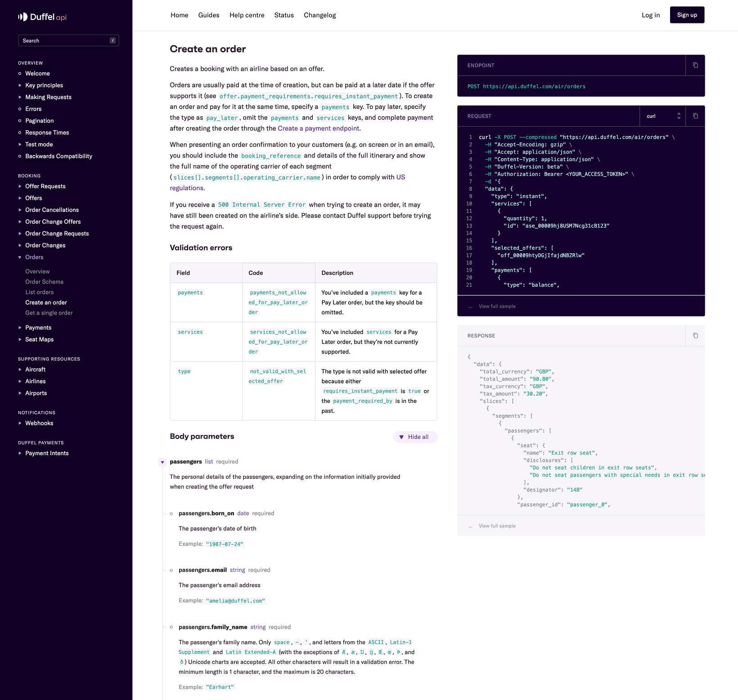
Task: Open List orders in sidebar
Action: pos(39,292)
